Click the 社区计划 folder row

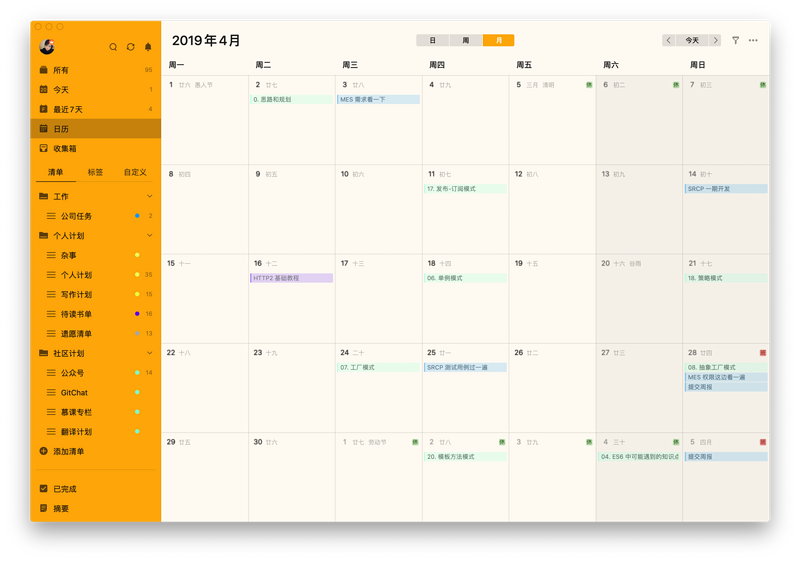pyautogui.click(x=95, y=353)
